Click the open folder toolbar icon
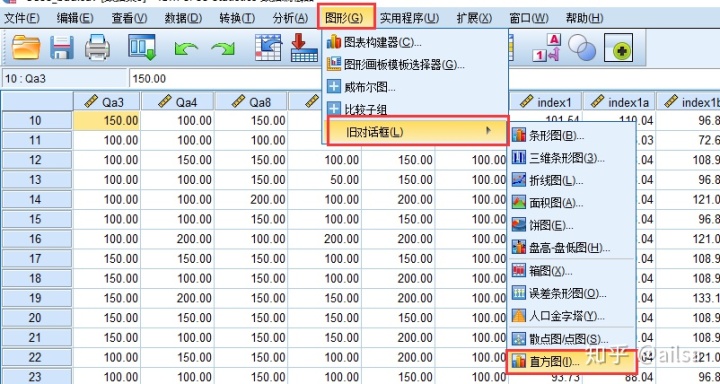This screenshot has width=720, height=384. 26,47
